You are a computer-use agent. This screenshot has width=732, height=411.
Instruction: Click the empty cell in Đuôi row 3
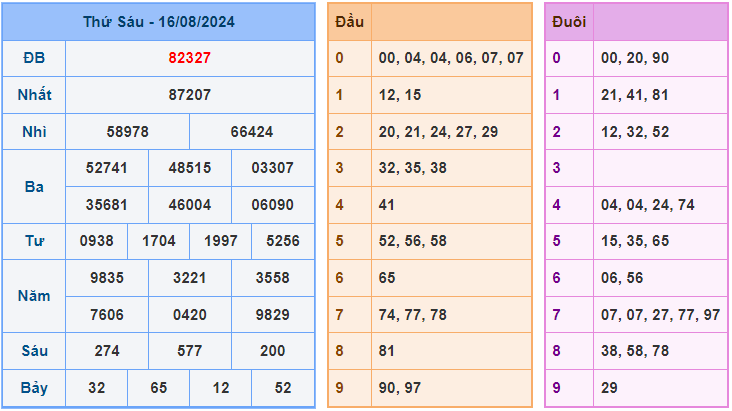[660, 168]
